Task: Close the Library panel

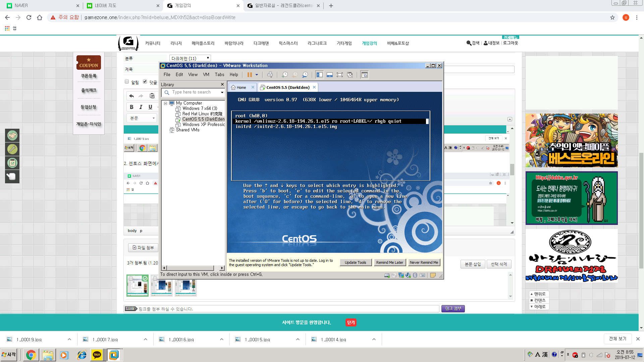Action: (x=222, y=84)
